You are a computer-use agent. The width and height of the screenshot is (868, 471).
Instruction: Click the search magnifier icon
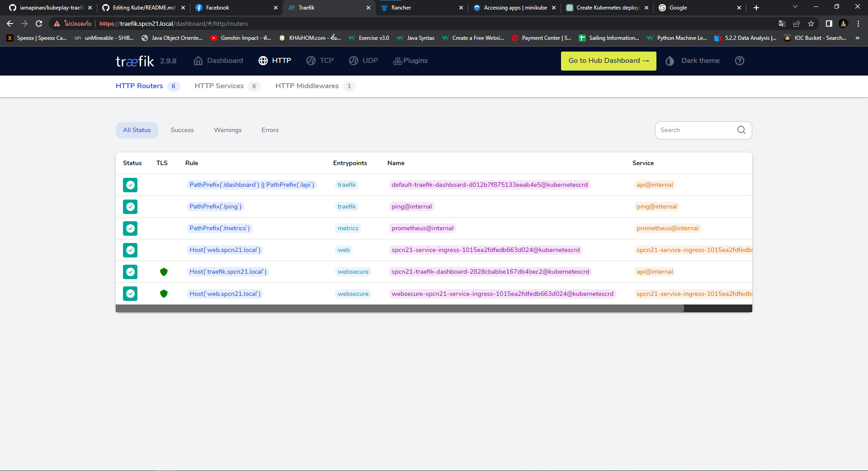741,130
